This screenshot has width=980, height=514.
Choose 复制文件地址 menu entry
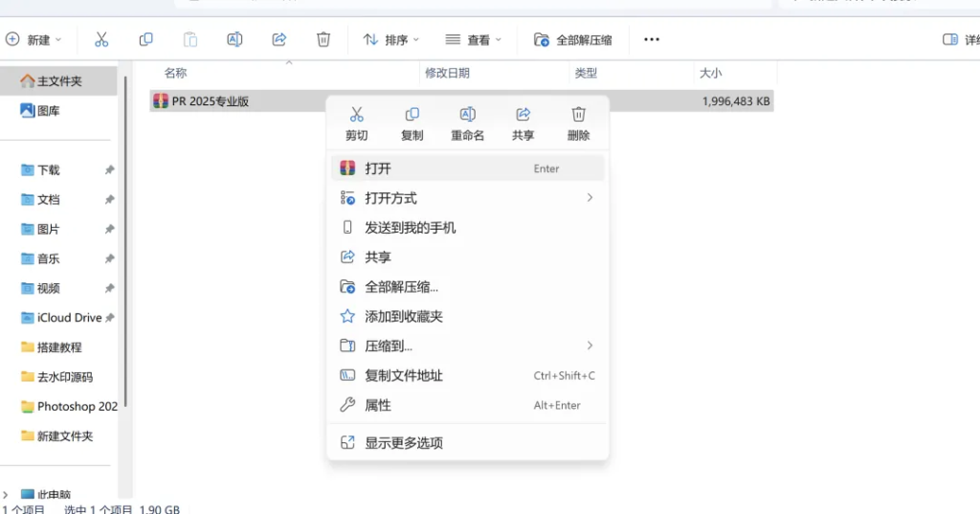(467, 376)
